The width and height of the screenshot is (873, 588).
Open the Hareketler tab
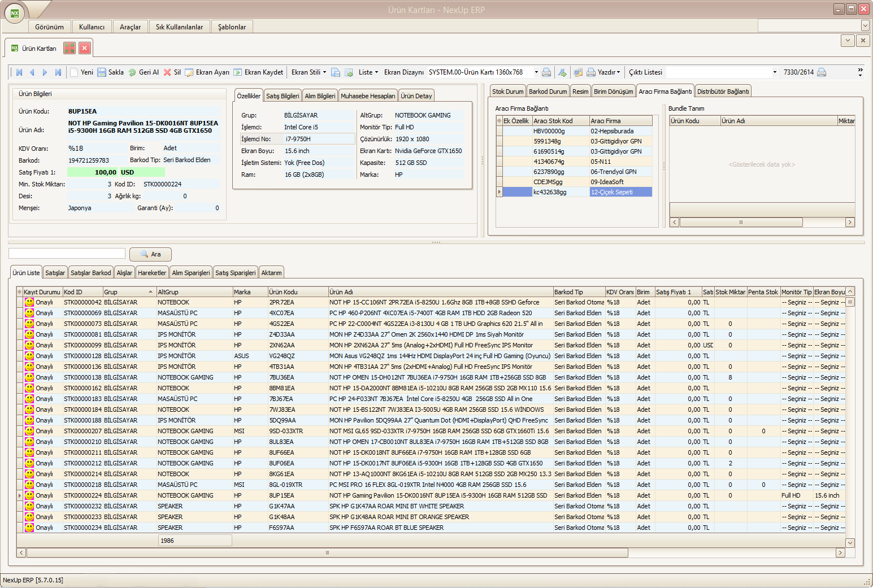[152, 273]
